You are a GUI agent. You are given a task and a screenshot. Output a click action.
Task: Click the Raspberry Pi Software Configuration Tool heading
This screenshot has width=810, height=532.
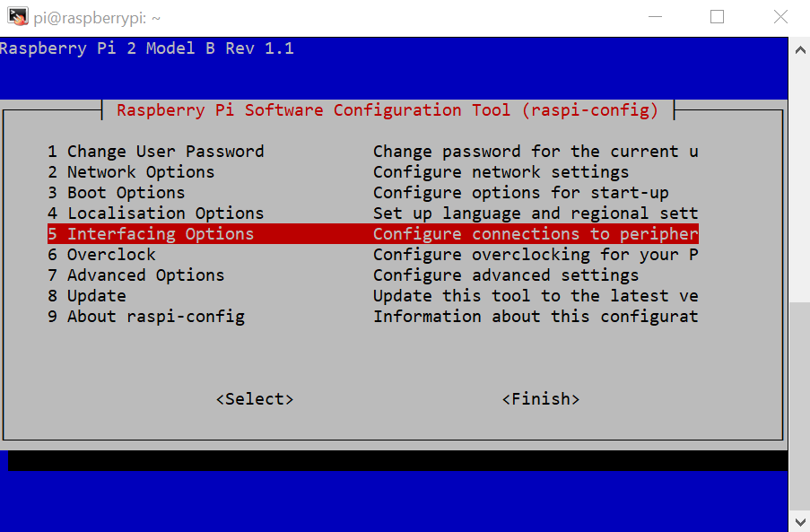tap(388, 110)
